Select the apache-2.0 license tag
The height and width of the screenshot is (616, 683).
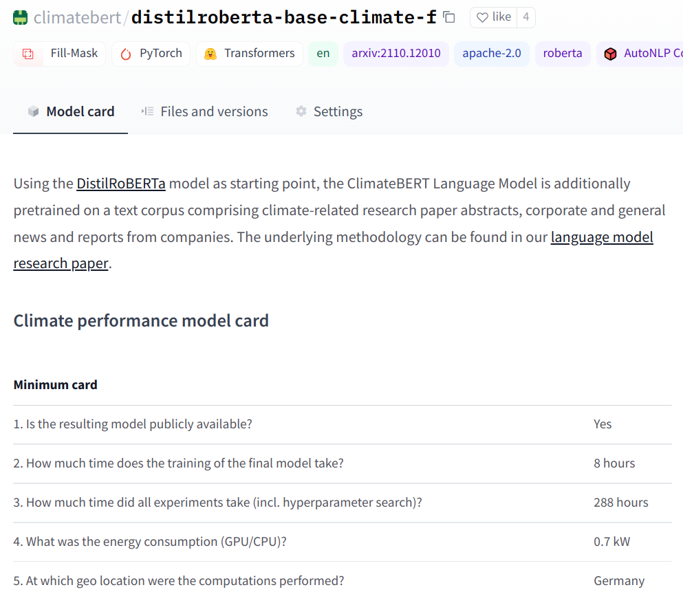(x=492, y=54)
